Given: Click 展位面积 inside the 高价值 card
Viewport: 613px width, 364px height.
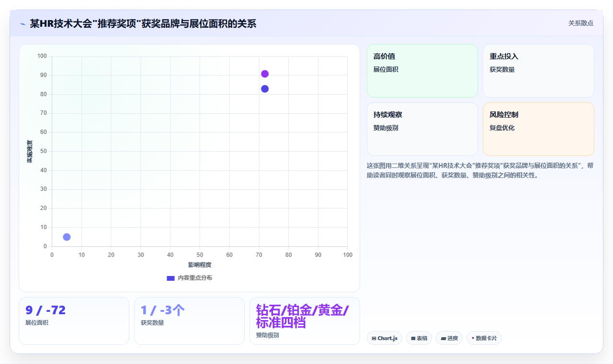Looking at the screenshot, I should [x=386, y=69].
